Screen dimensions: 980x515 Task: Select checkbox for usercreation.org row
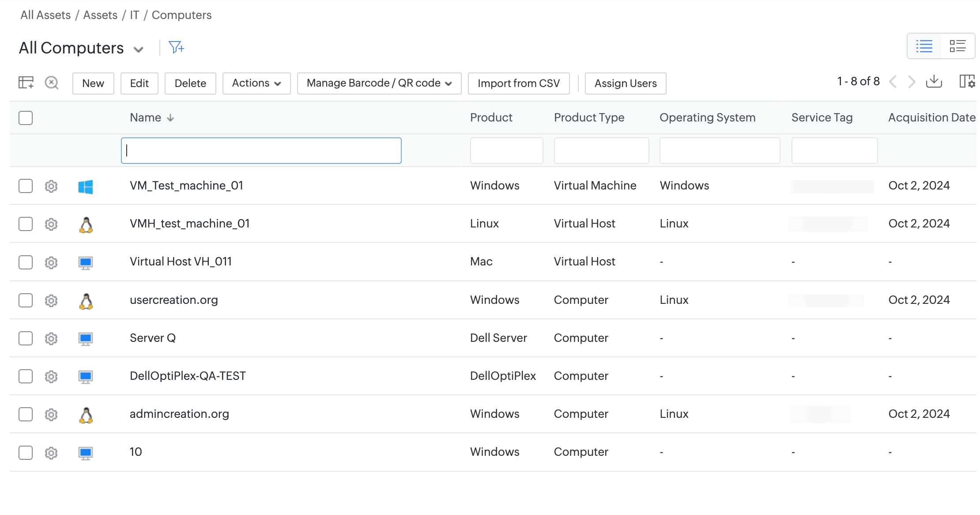coord(26,300)
